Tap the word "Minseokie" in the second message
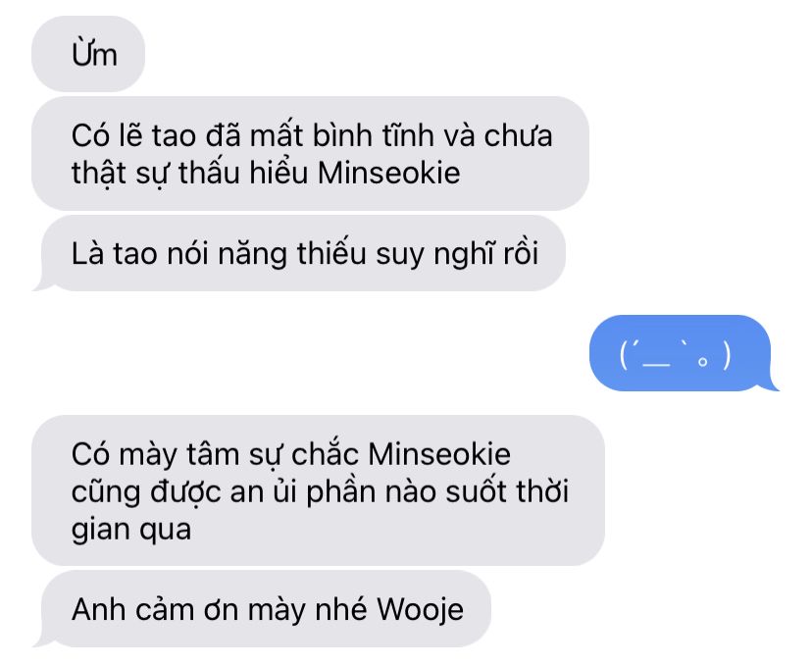This screenshot has width=812, height=666. pos(389,173)
